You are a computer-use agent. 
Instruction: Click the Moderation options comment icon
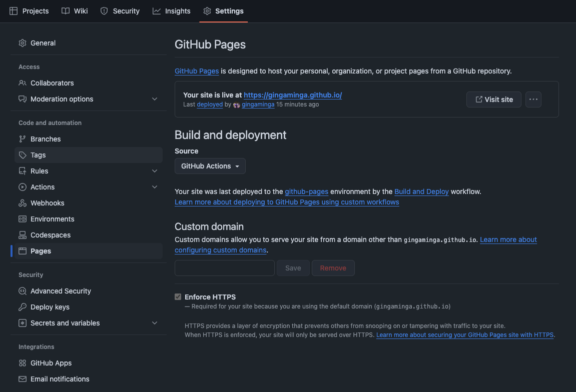(23, 99)
